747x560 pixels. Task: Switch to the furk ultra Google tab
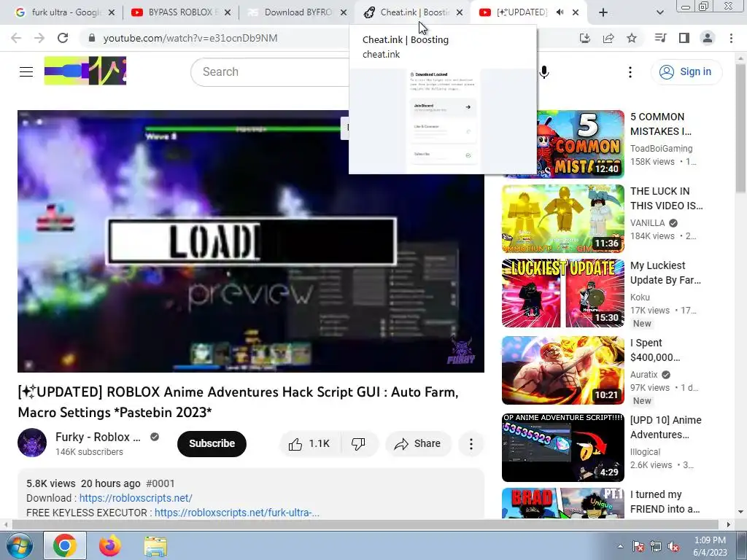(65, 12)
